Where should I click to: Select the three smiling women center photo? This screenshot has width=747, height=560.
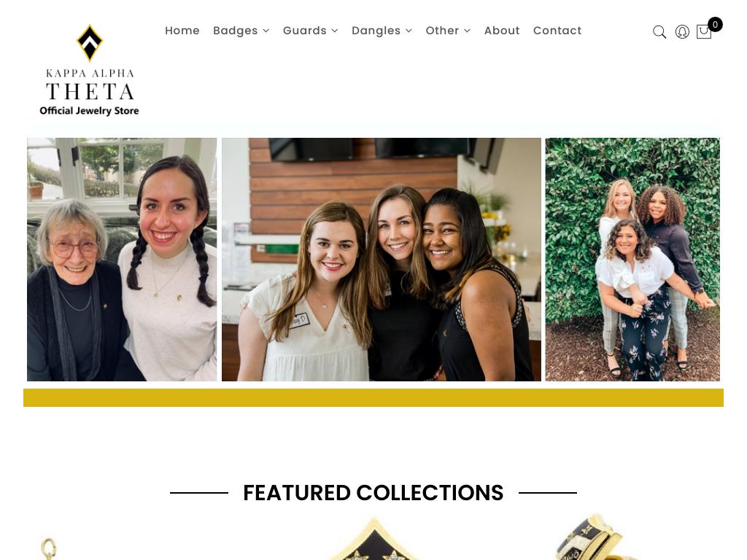pyautogui.click(x=381, y=260)
